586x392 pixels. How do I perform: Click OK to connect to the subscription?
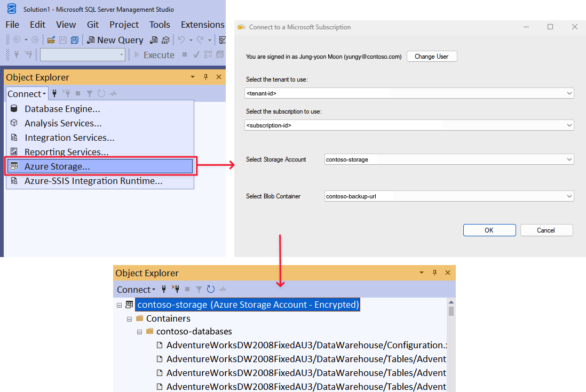(x=489, y=230)
